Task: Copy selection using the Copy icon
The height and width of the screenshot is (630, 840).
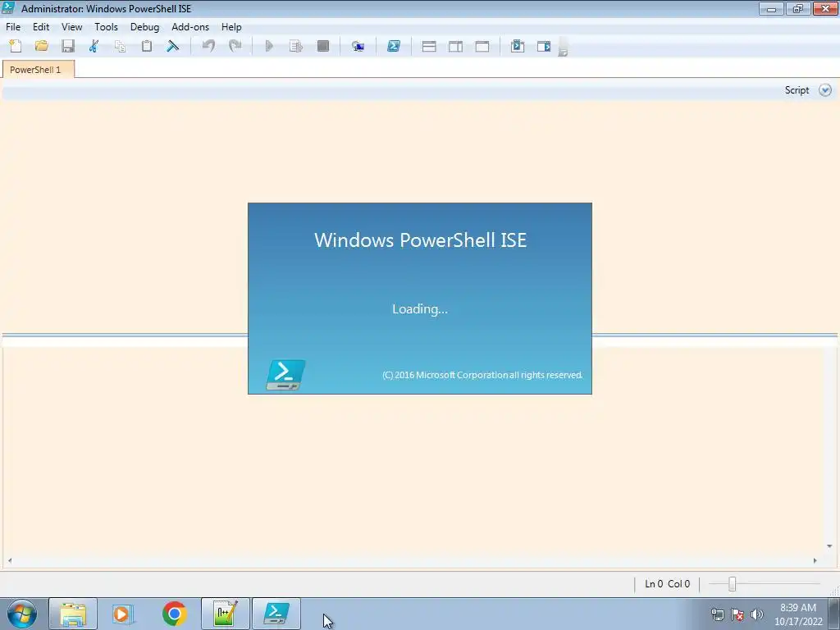Action: click(120, 46)
